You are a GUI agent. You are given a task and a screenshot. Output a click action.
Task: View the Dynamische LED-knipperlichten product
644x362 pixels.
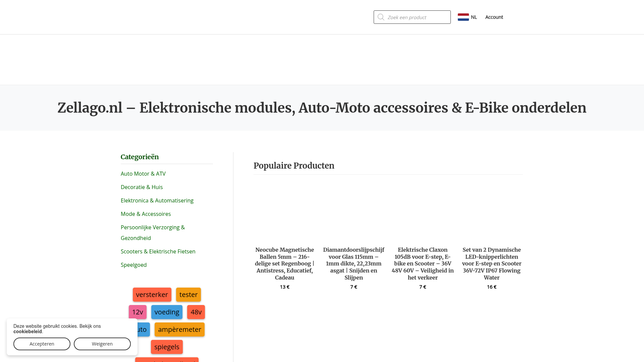[x=492, y=263]
